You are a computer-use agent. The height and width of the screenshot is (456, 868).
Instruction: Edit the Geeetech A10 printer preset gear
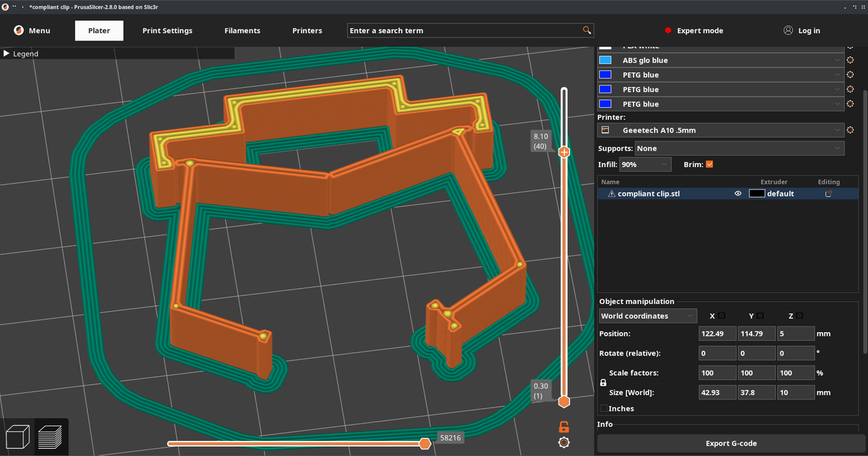pos(850,130)
